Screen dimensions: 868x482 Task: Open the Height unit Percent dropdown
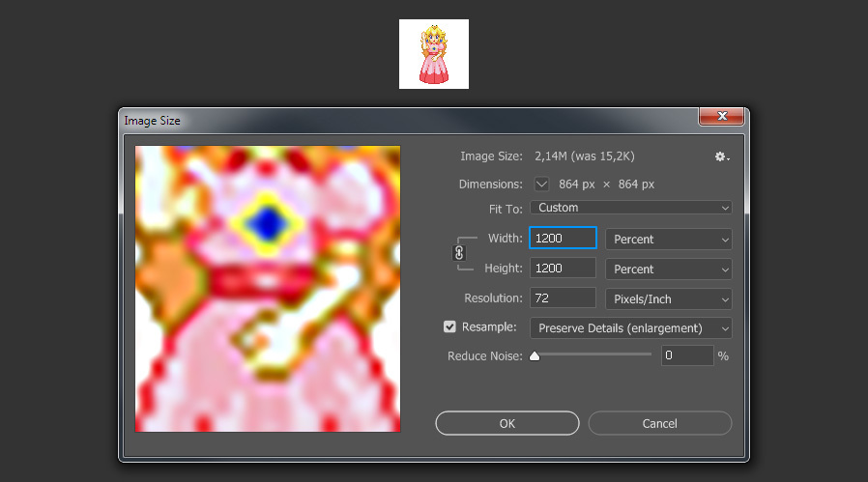point(669,269)
